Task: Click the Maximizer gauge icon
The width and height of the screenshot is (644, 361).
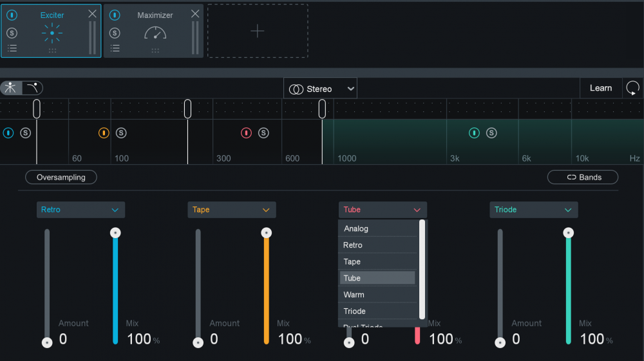Action: point(155,32)
